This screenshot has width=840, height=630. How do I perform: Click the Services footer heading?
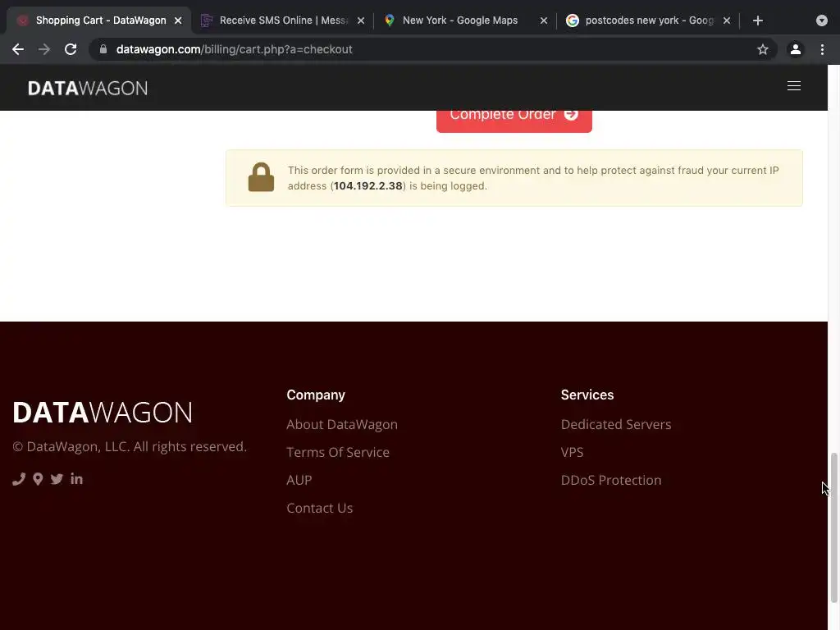pyautogui.click(x=587, y=395)
